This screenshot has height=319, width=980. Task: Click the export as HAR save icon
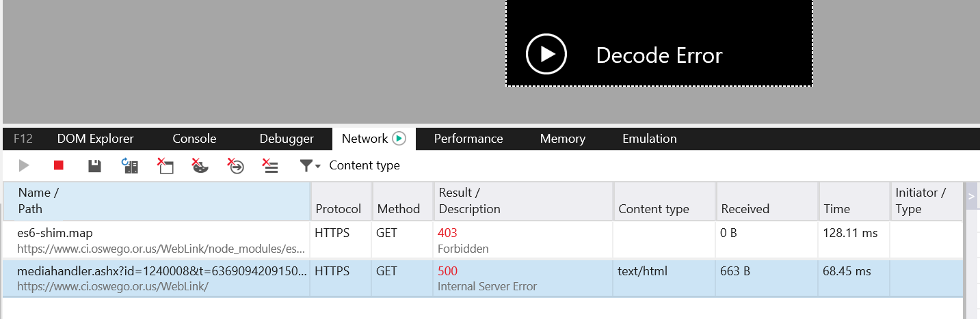[x=95, y=165]
